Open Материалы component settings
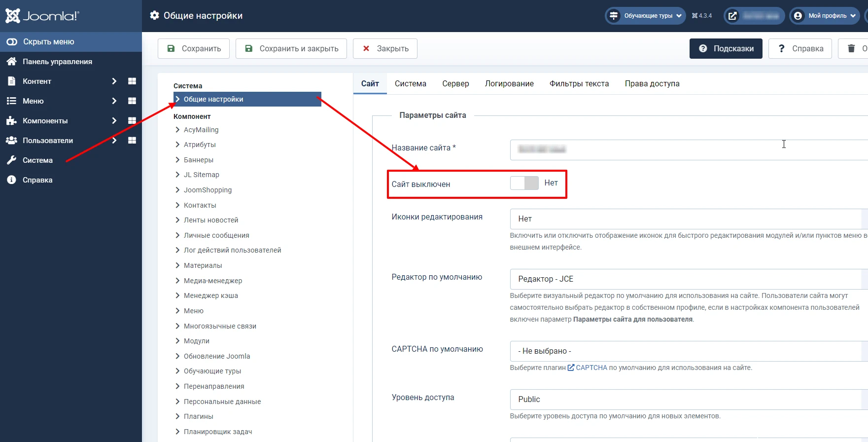This screenshot has height=442, width=868. [203, 265]
